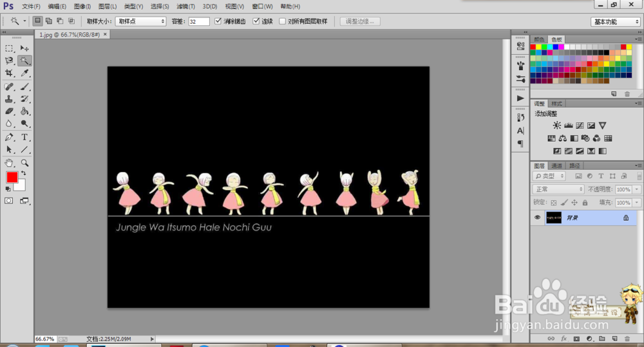The height and width of the screenshot is (347, 644).
Task: Click the red foreground color swatch
Action: point(12,177)
